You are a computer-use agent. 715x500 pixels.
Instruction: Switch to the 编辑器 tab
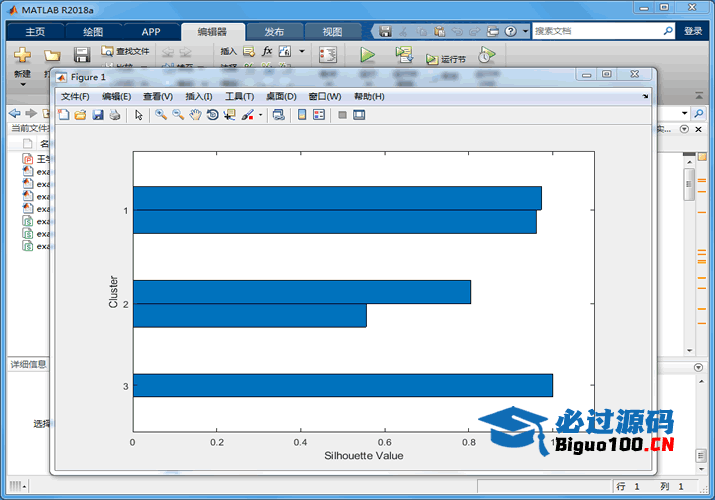pos(212,31)
